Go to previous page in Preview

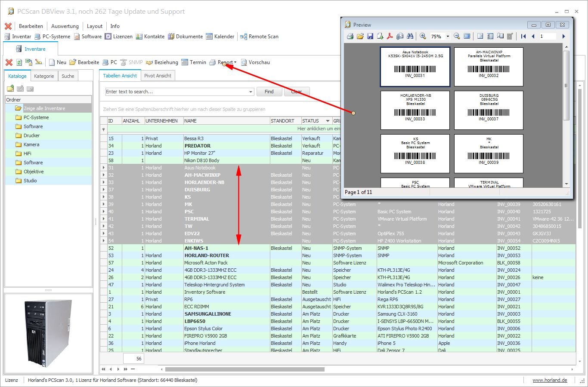[533, 37]
